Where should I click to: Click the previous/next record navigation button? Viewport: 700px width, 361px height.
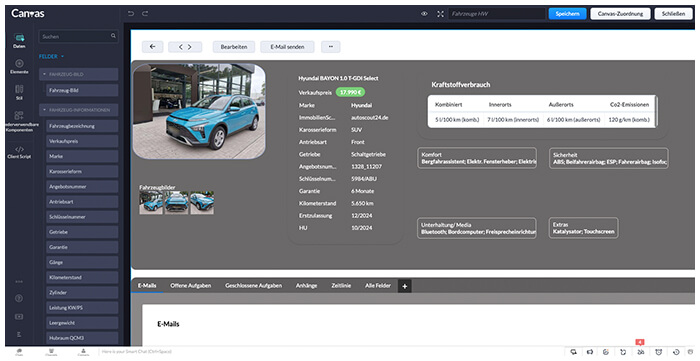[x=185, y=46]
